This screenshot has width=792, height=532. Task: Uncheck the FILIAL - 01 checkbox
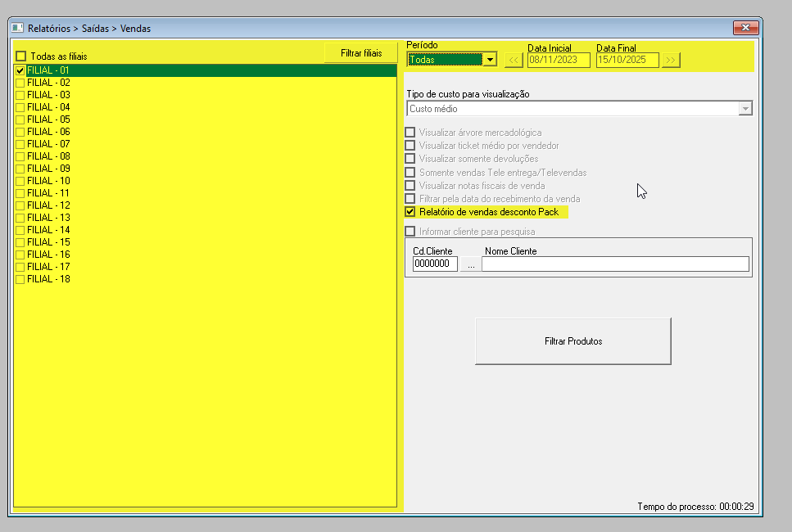[x=20, y=70]
